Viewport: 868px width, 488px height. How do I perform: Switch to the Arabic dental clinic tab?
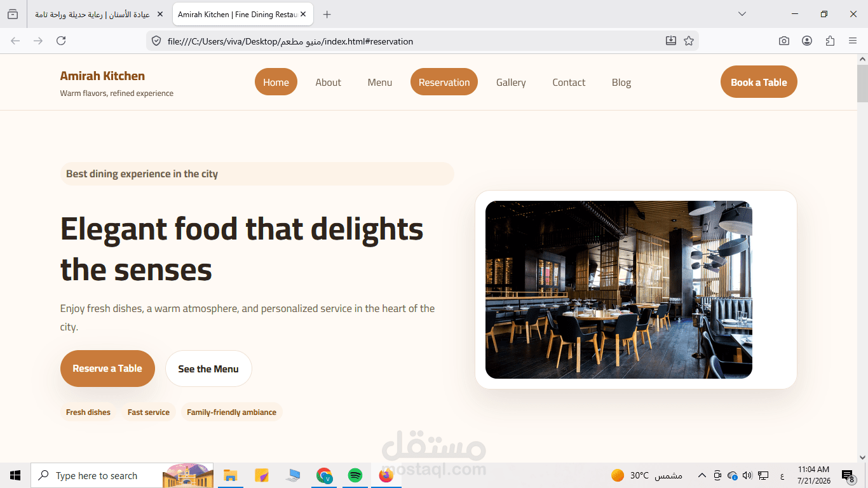pos(98,14)
